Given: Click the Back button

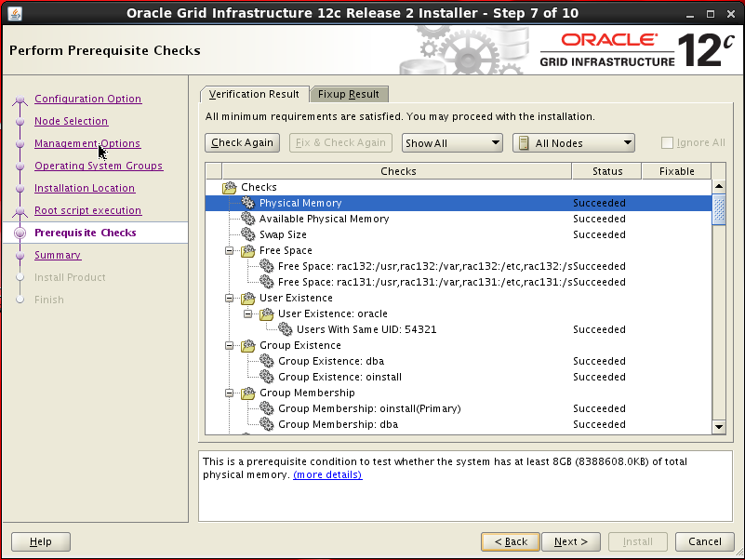Looking at the screenshot, I should click(511, 541).
